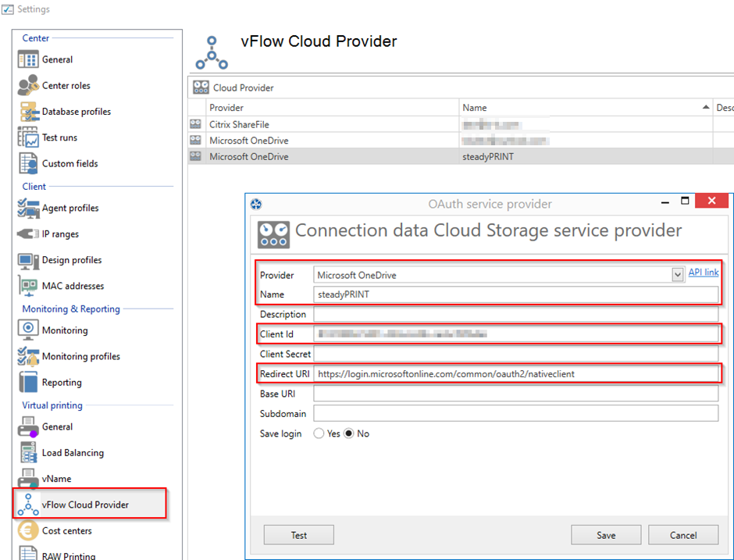Screen dimensions: 734x560
Task: Click the vFlow Cloud Provider sidebar icon
Action: coord(28,505)
